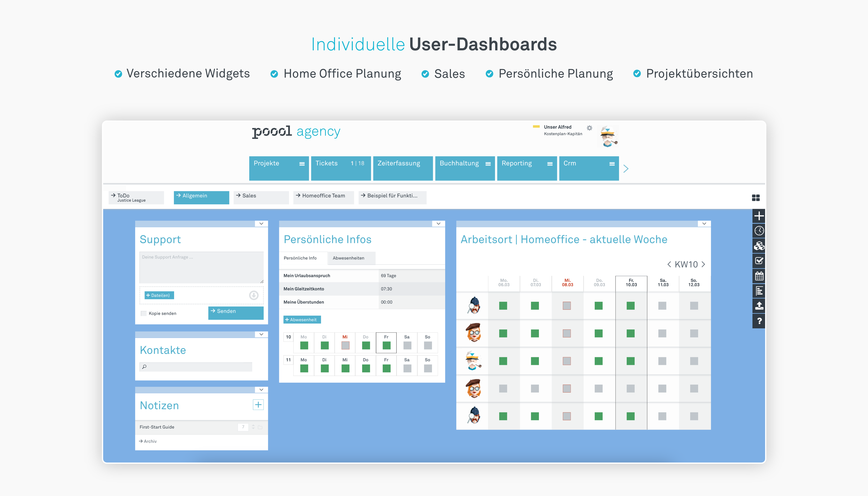Click the upload icon in right sidebar
The image size is (868, 496).
tap(759, 306)
